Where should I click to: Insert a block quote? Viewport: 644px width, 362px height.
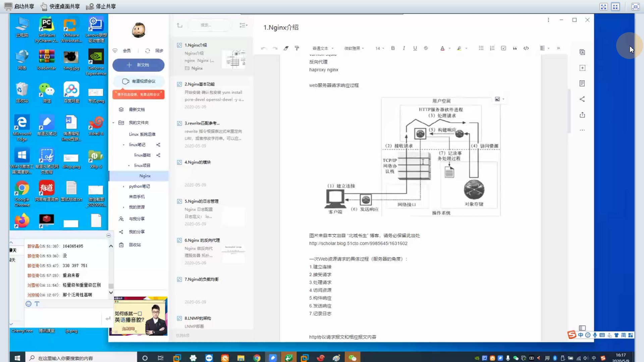[515, 48]
